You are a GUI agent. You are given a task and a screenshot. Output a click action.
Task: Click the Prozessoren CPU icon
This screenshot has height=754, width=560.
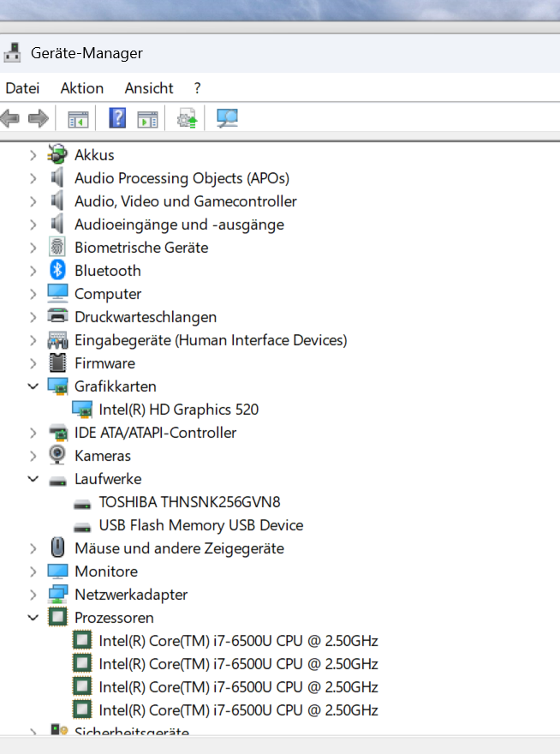tap(57, 617)
